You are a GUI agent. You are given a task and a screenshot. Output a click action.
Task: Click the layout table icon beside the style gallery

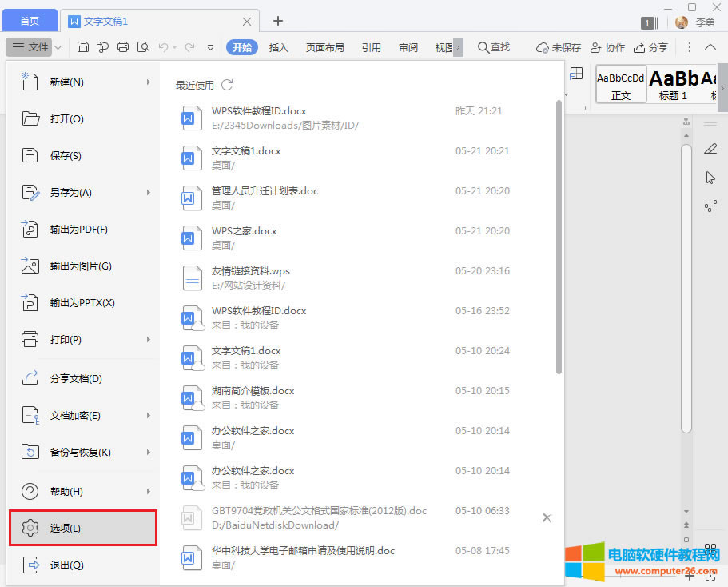coord(576,74)
